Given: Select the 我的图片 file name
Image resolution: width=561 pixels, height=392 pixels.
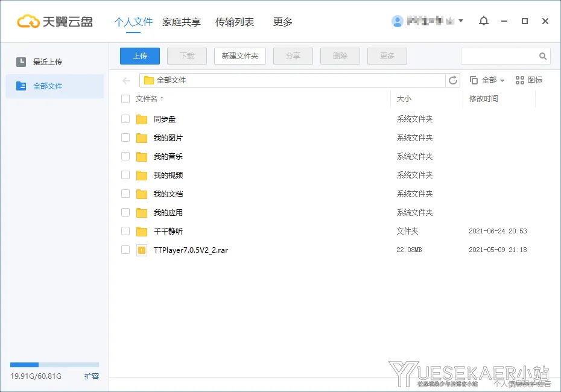Looking at the screenshot, I should (168, 138).
